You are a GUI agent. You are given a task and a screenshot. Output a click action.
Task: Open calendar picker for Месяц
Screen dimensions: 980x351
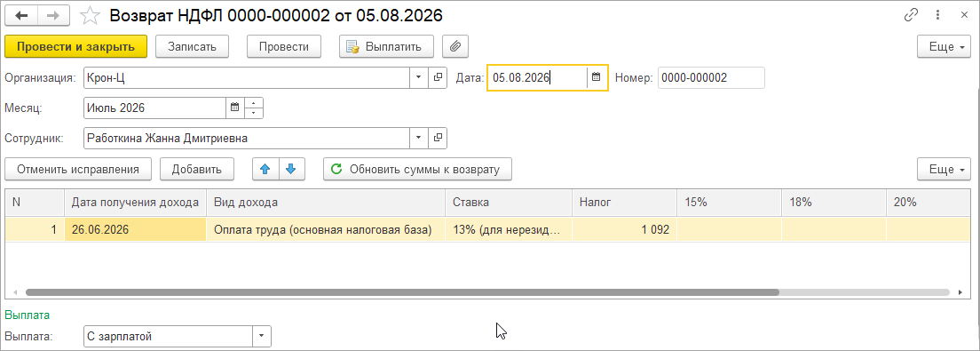point(235,108)
